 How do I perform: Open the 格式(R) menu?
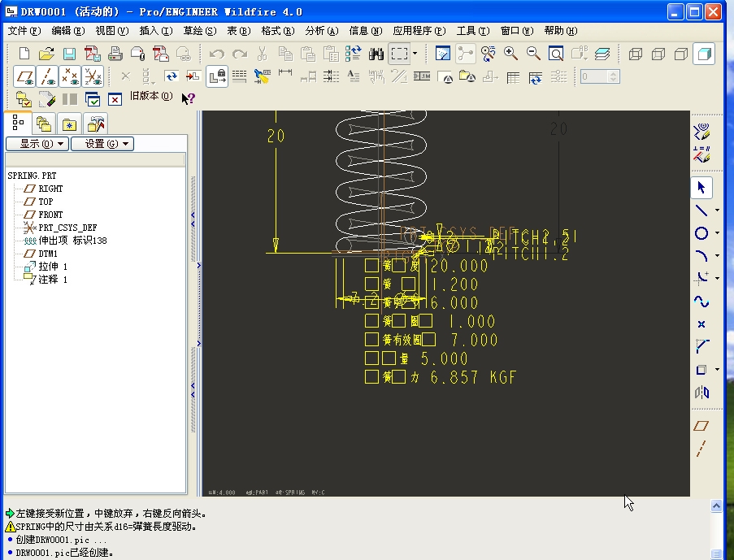point(278,31)
